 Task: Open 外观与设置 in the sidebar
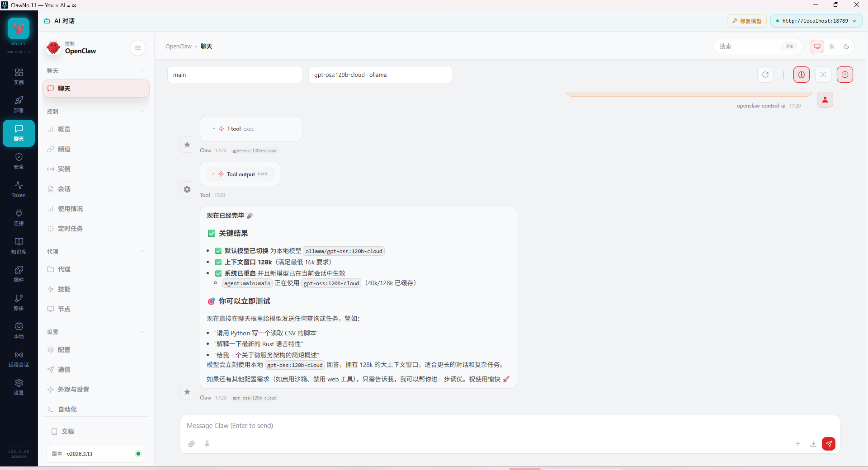point(96,390)
